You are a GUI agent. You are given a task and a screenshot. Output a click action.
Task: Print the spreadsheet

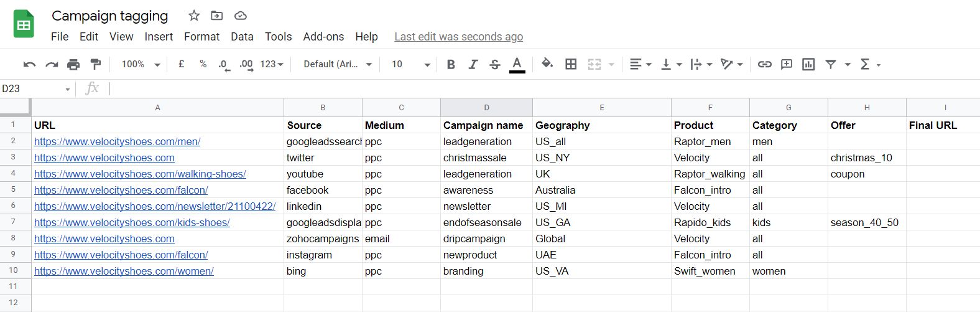[x=73, y=64]
